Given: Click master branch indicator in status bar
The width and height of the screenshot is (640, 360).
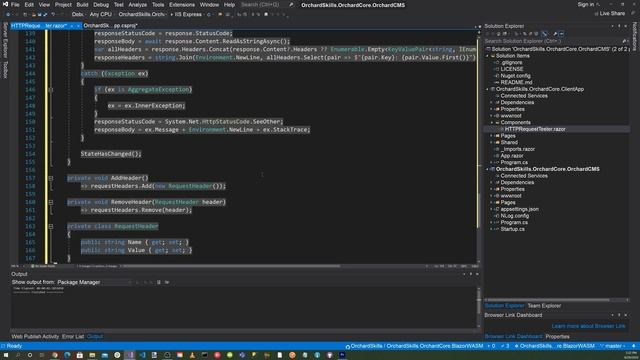Looking at the screenshot, I should point(612,346).
